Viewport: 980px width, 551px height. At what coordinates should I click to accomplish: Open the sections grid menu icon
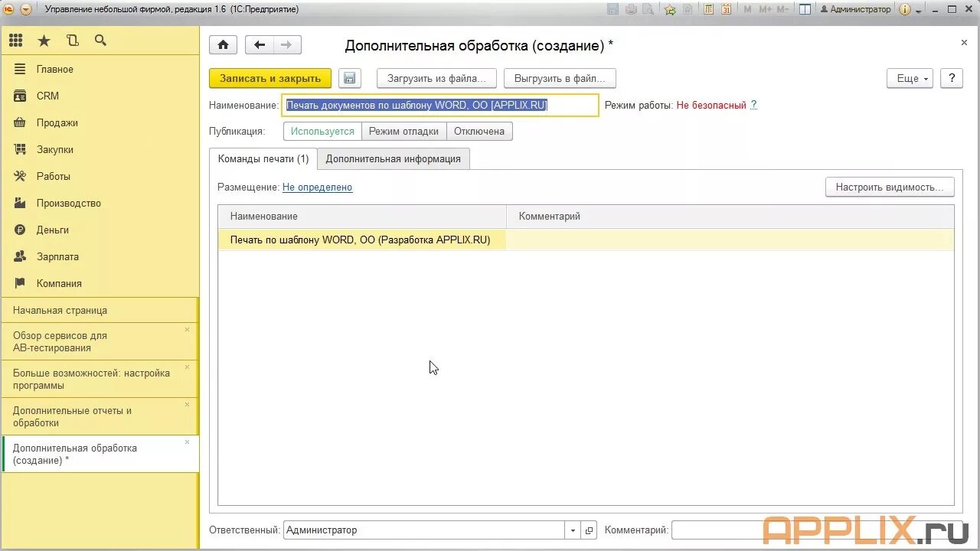pos(16,41)
